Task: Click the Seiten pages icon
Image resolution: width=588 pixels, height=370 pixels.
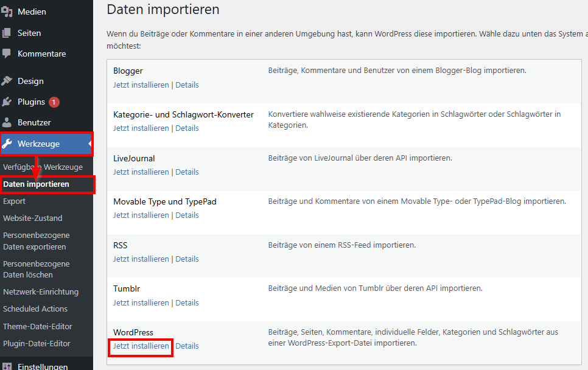Action: tap(7, 33)
